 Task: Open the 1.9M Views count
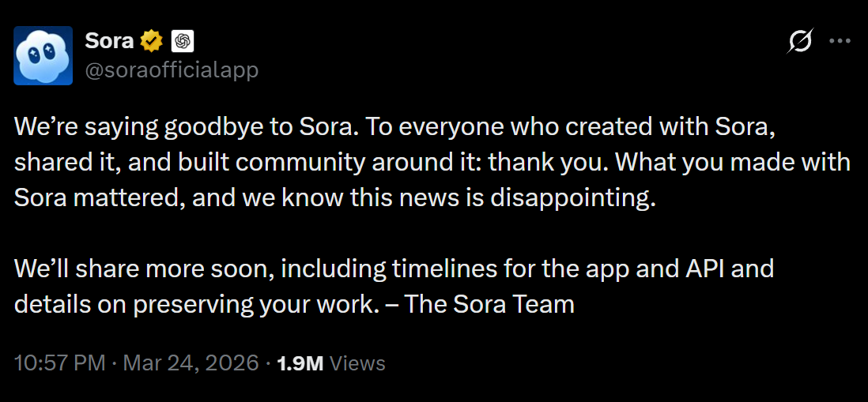coord(331,363)
